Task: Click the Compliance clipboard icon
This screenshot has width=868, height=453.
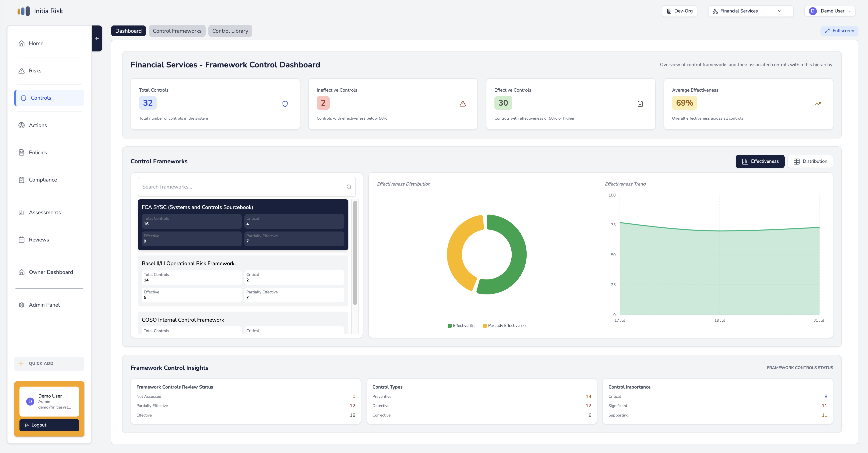Action: click(21, 180)
